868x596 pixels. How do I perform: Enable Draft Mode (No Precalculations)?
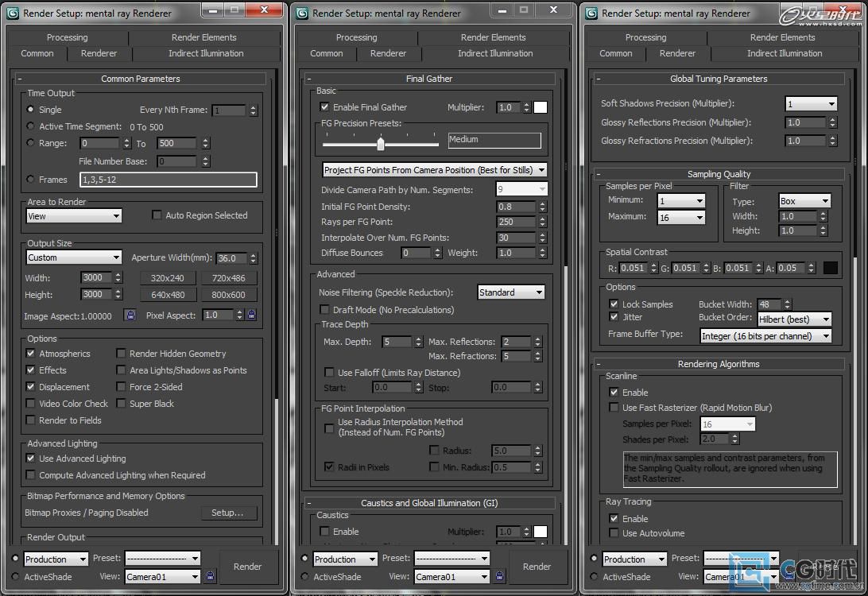tap(324, 309)
